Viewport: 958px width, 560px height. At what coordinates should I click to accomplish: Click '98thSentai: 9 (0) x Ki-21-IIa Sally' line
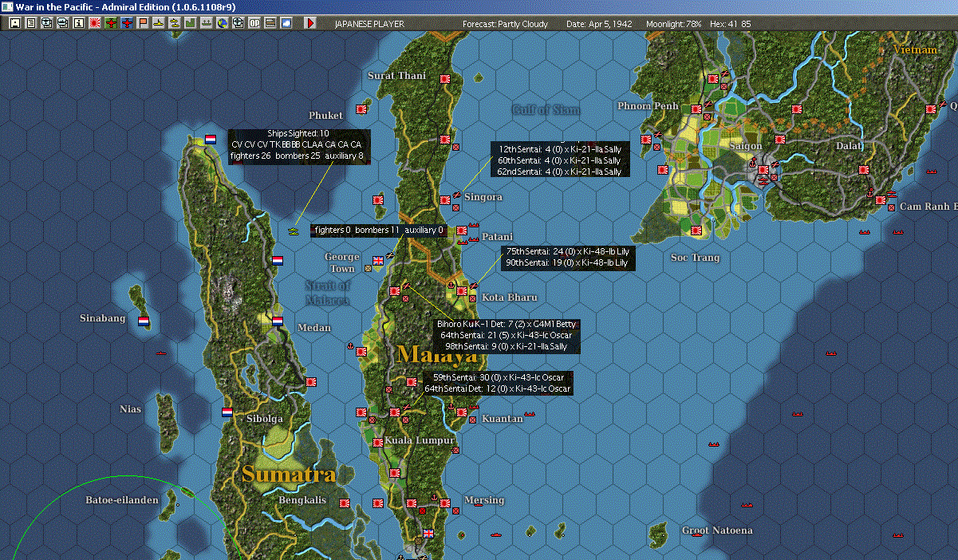click(x=506, y=347)
